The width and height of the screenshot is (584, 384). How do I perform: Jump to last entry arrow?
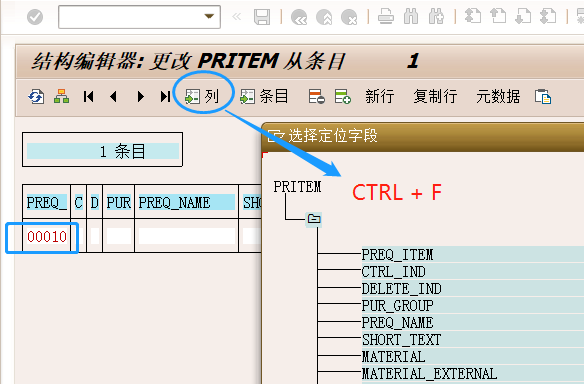165,97
